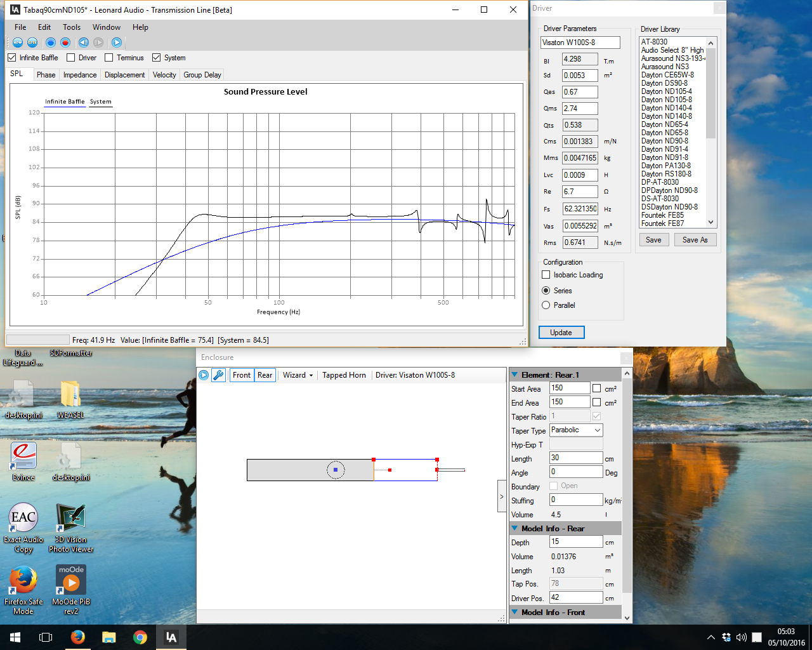This screenshot has width=812, height=650.
Task: Click the step-back arrow toolbar icon
Action: (84, 43)
